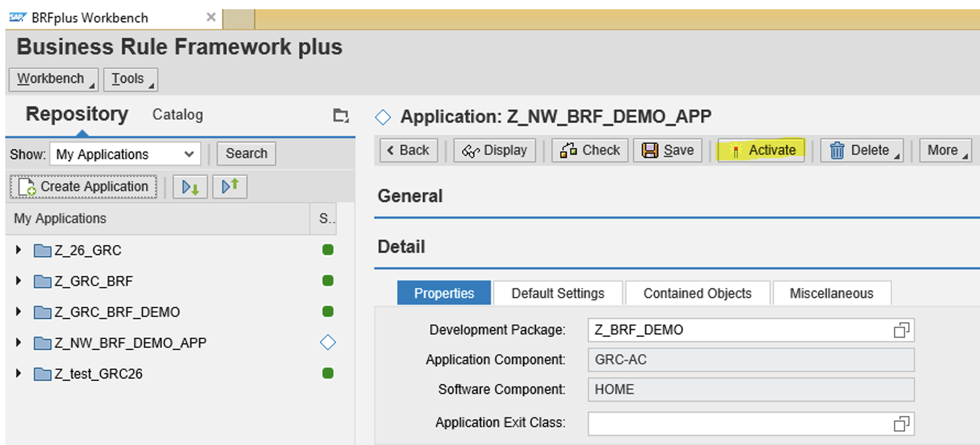This screenshot has width=980, height=445.
Task: Open the Workbench menu
Action: pyautogui.click(x=53, y=79)
